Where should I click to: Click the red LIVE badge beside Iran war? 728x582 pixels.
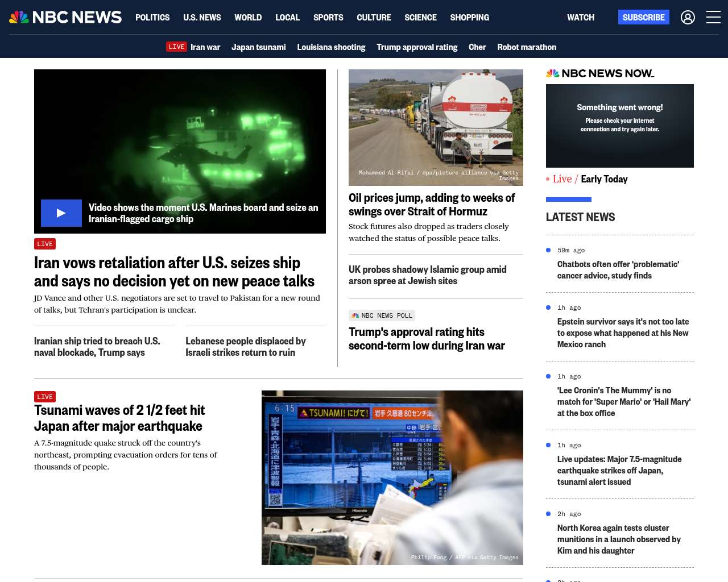pyautogui.click(x=176, y=47)
